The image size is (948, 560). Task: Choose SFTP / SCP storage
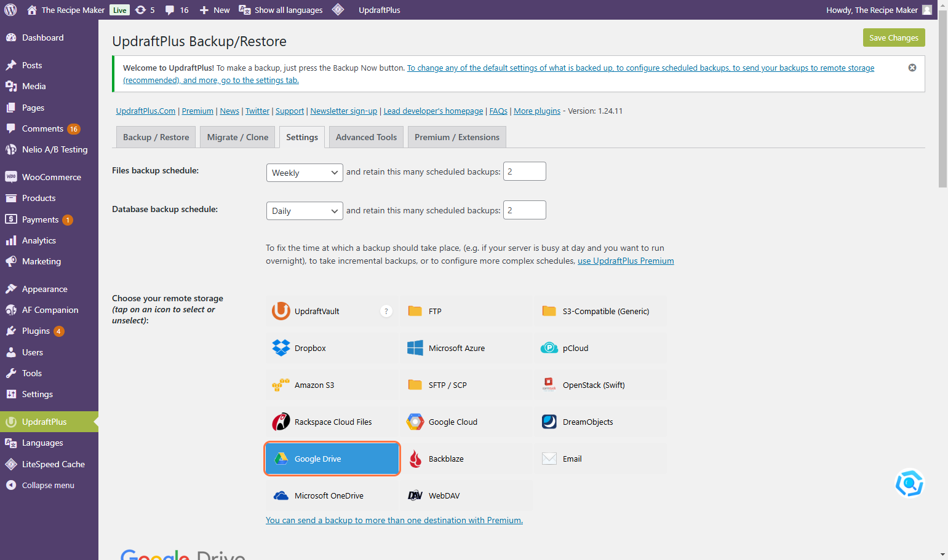click(466, 385)
